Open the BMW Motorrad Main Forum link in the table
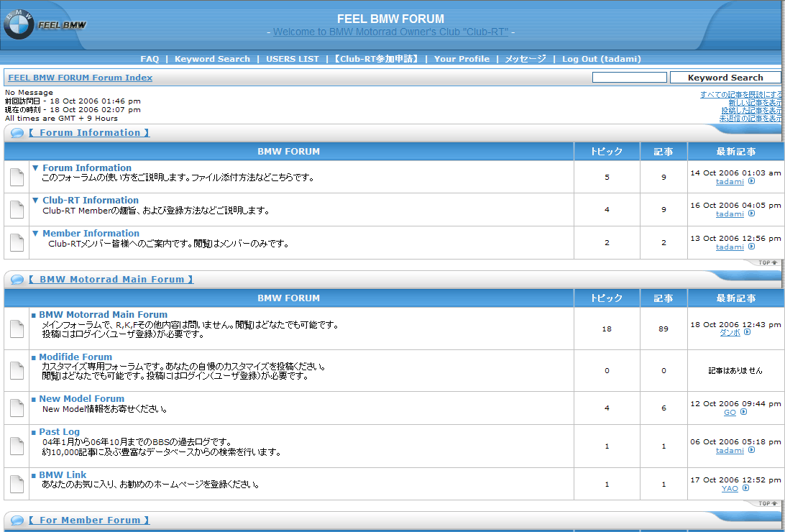Image resolution: width=785 pixels, height=532 pixels. pyautogui.click(x=103, y=314)
